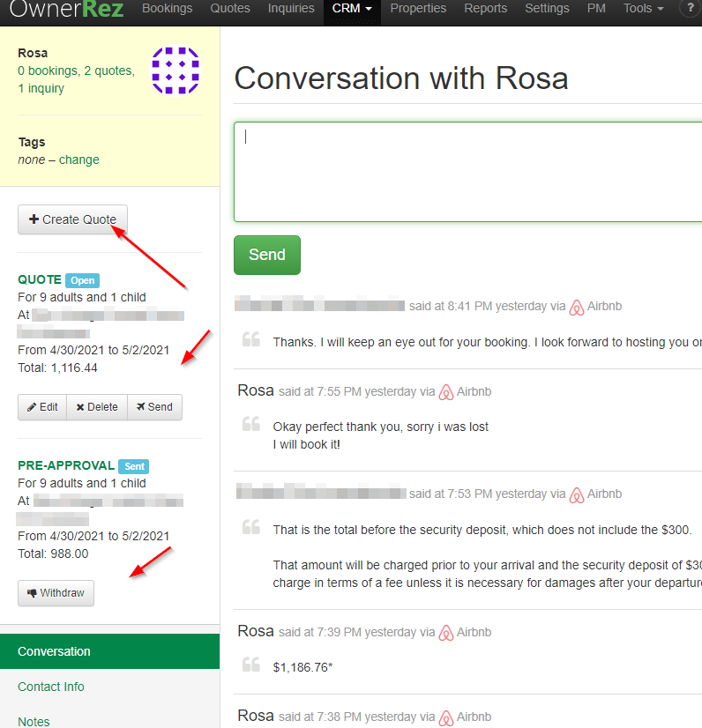Viewport: 702px width, 728px height.
Task: Click the Airbnb icon on 7:53 PM message
Action: (x=577, y=494)
